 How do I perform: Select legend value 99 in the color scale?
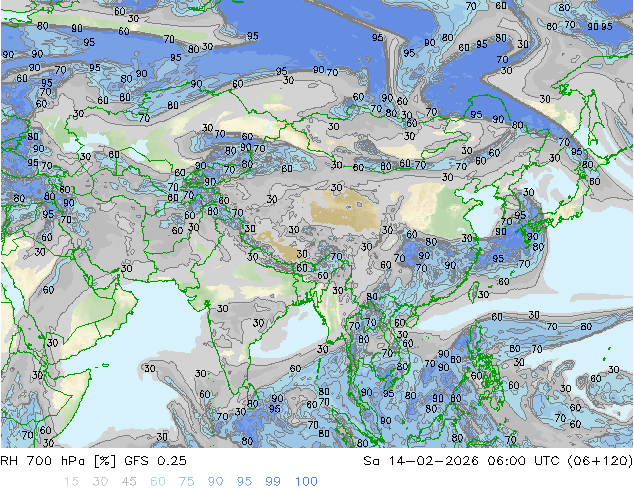[273, 482]
